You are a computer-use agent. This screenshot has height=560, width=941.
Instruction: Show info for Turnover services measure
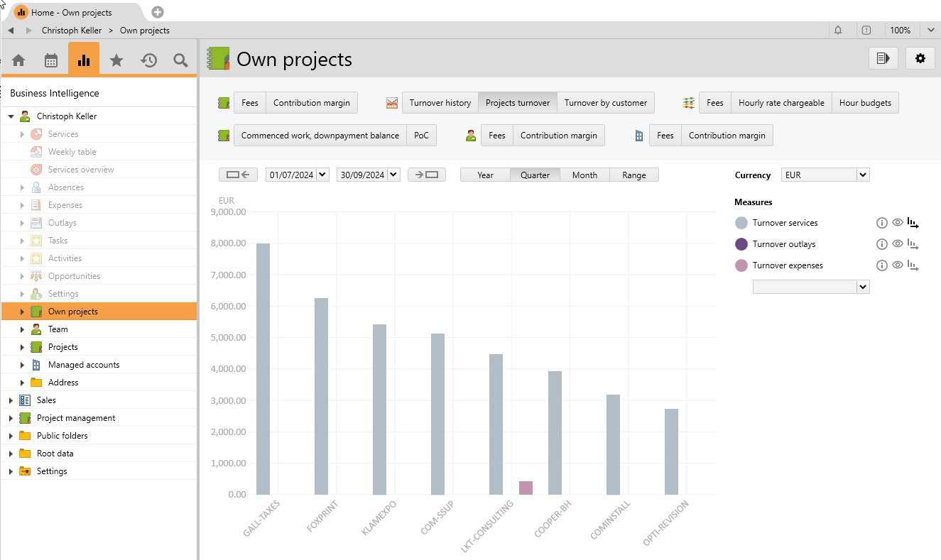882,223
